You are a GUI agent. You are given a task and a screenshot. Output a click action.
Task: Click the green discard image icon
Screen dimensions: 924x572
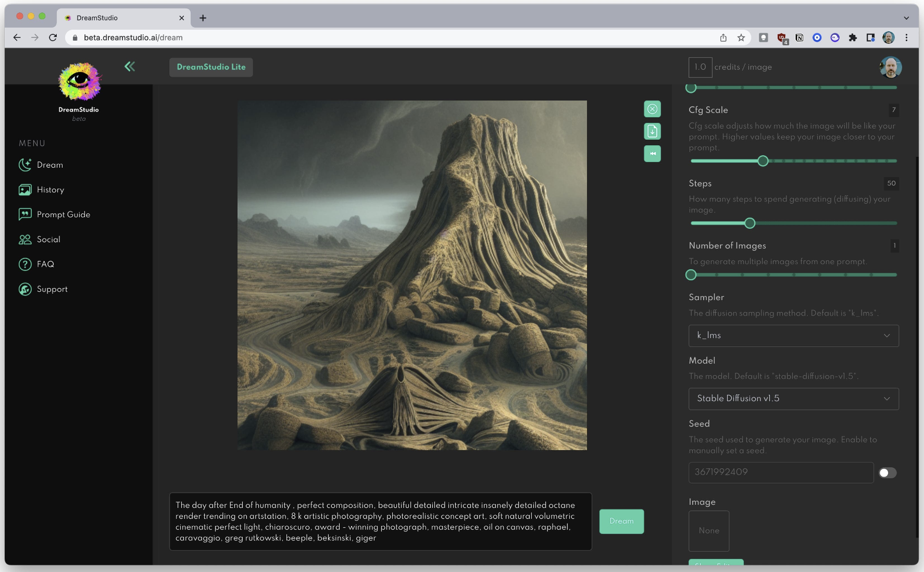[652, 109]
